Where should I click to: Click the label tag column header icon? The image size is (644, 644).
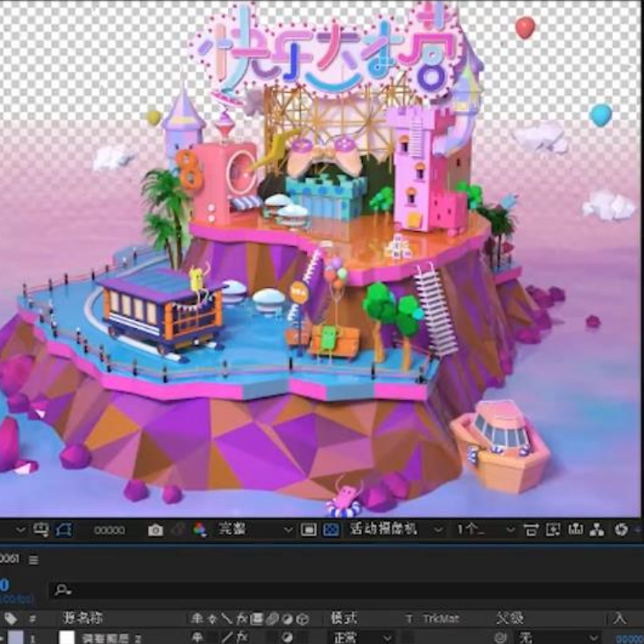coord(11,619)
